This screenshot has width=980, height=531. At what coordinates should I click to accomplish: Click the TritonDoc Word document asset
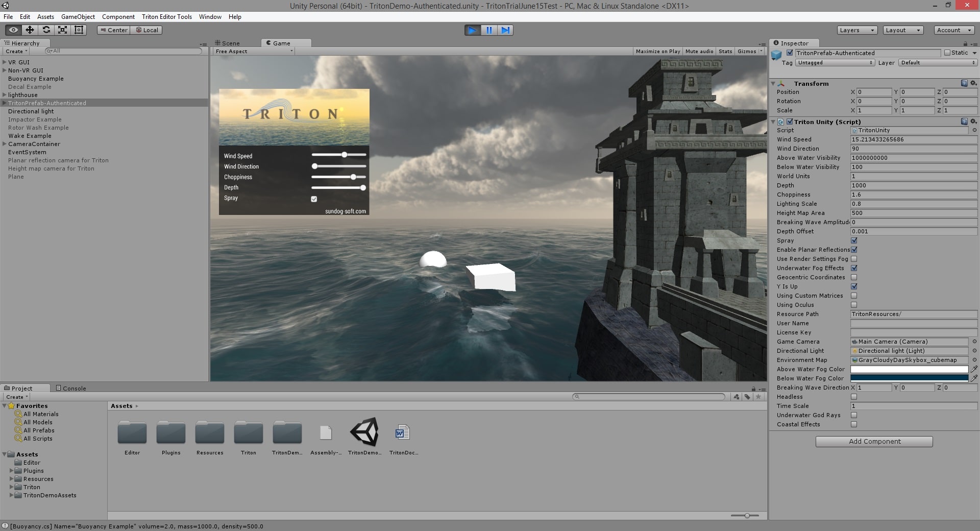[x=403, y=432]
